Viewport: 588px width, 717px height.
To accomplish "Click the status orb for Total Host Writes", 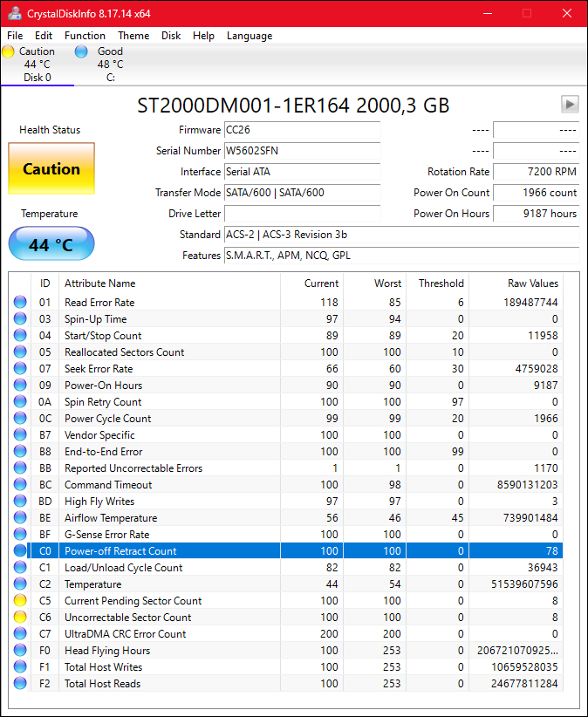I will coord(20,666).
